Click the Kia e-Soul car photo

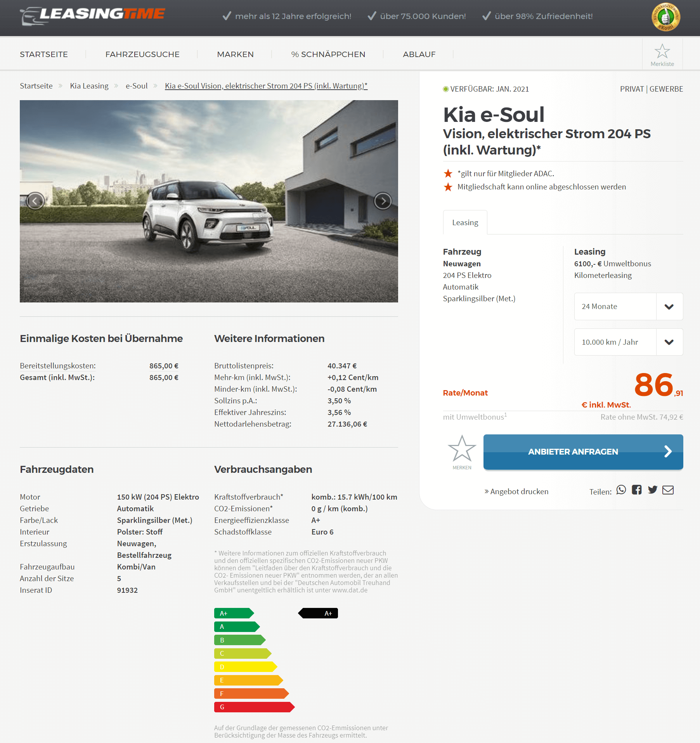coord(209,201)
